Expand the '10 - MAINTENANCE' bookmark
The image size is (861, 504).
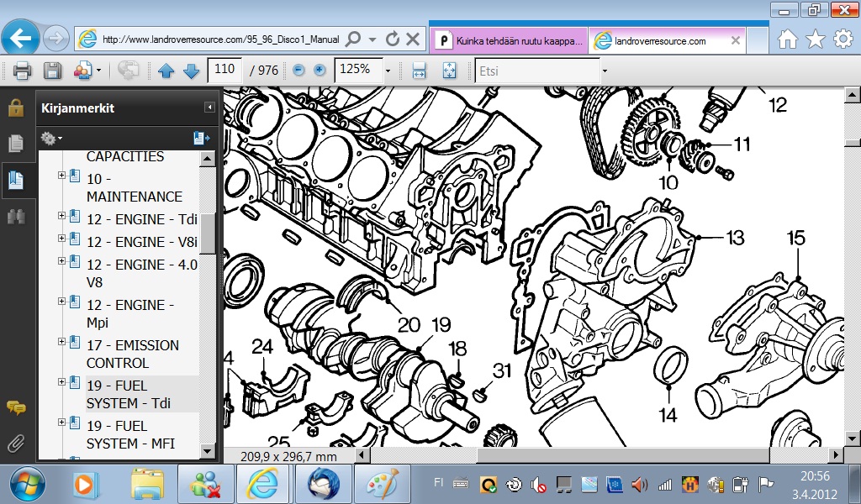point(62,176)
